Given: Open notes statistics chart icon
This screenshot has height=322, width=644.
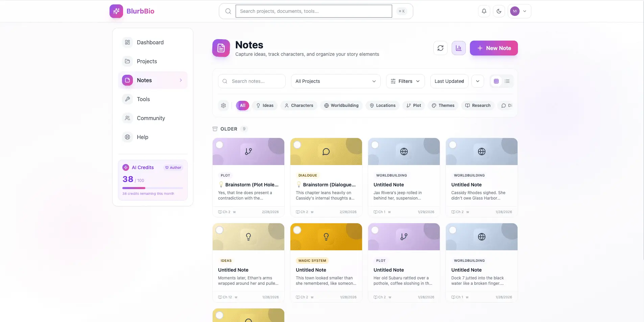Looking at the screenshot, I should tap(458, 48).
